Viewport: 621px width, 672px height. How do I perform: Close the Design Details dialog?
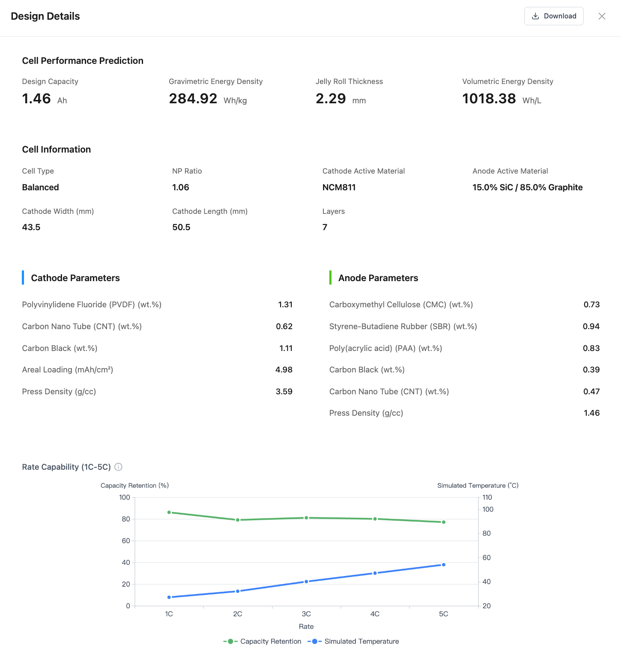click(602, 16)
